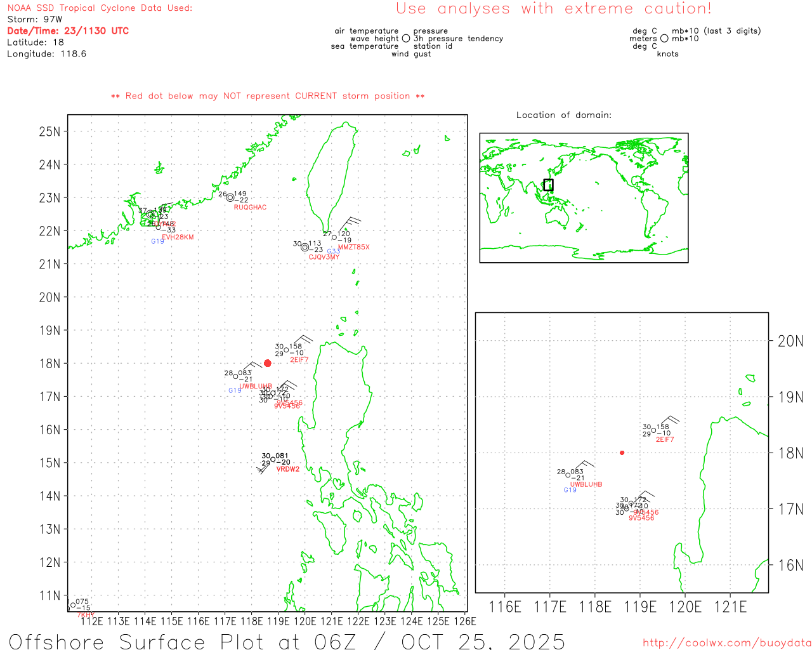Click the red storm dot in the zoomed inset map
The height and width of the screenshot is (650, 812).
622,453
